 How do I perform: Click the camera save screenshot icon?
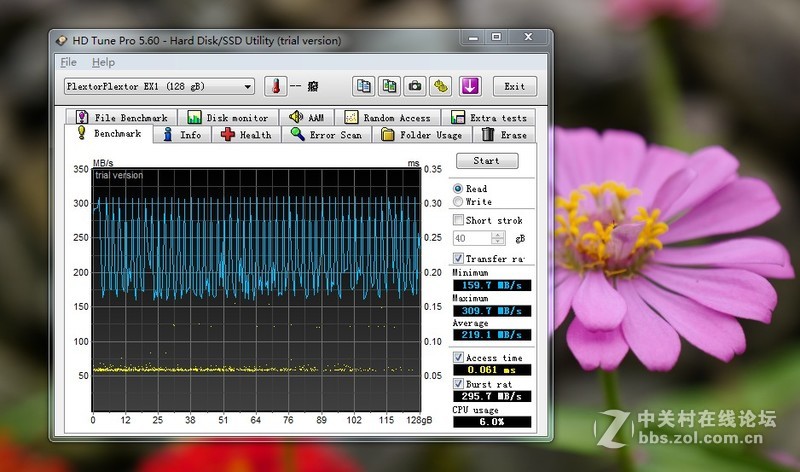(415, 86)
